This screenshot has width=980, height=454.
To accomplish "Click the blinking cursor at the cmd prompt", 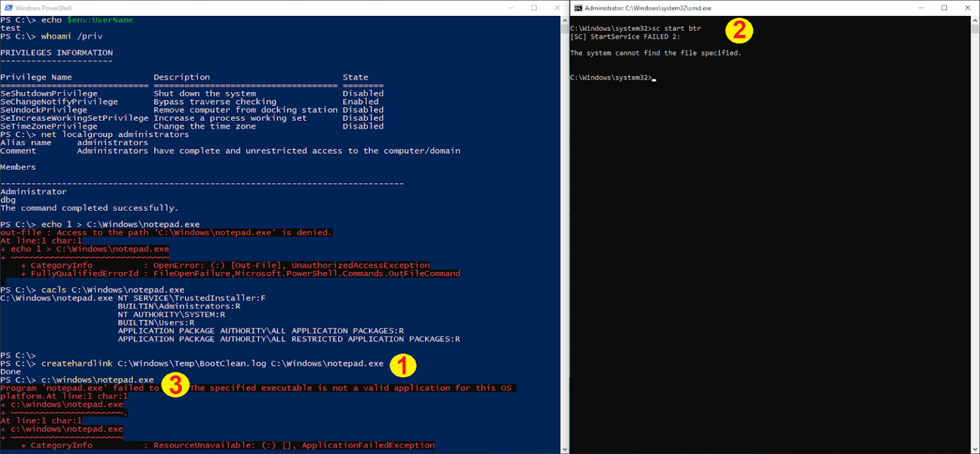I will tap(654, 79).
